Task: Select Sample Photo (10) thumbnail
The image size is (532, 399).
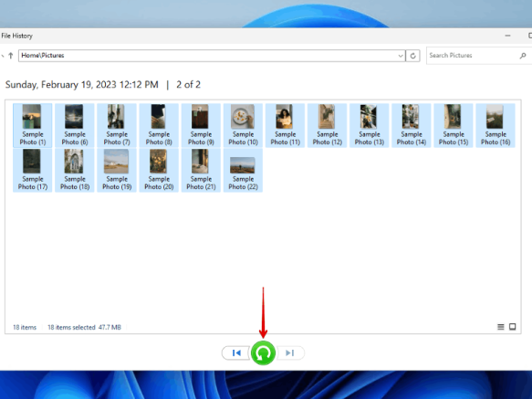Action: (243, 125)
